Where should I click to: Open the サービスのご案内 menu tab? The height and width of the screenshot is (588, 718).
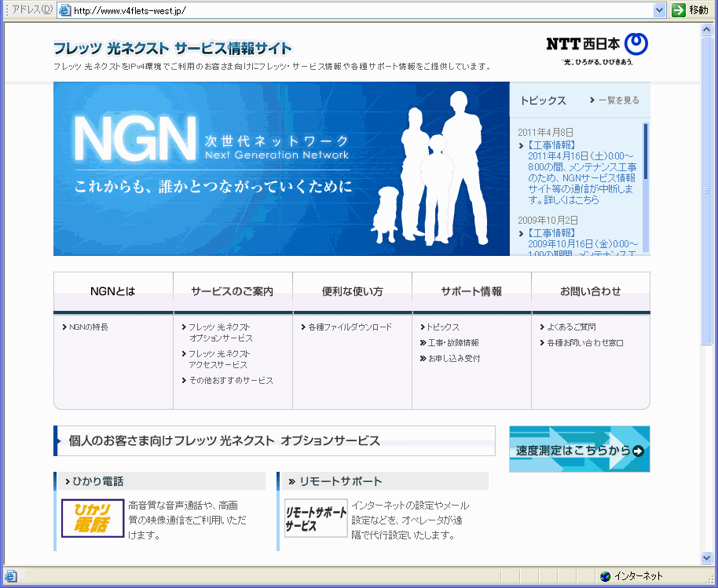click(233, 291)
